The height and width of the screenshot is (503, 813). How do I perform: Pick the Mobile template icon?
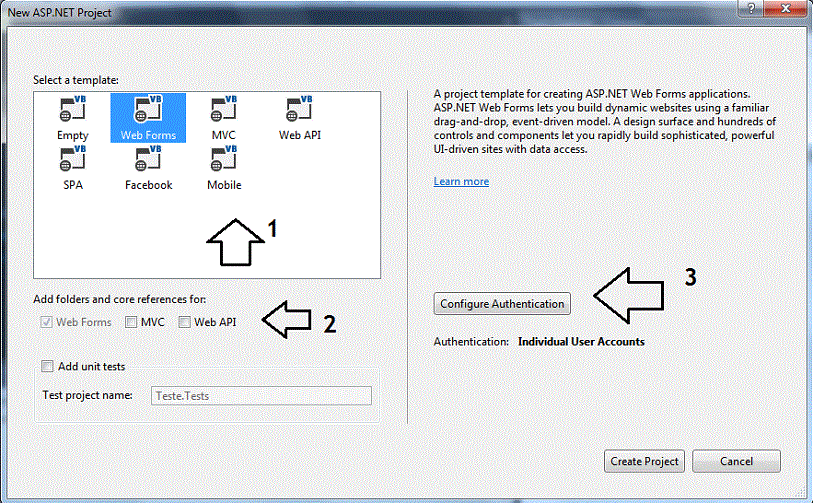point(224,168)
